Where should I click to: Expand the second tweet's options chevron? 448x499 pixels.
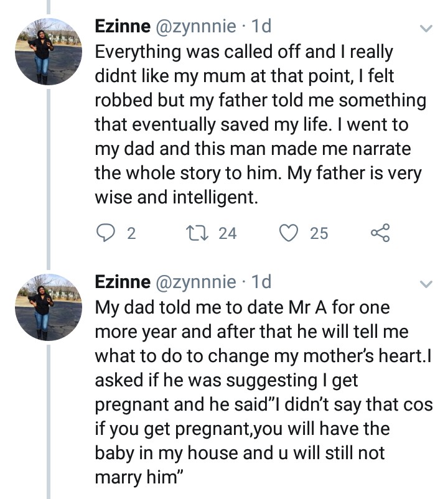tap(426, 284)
